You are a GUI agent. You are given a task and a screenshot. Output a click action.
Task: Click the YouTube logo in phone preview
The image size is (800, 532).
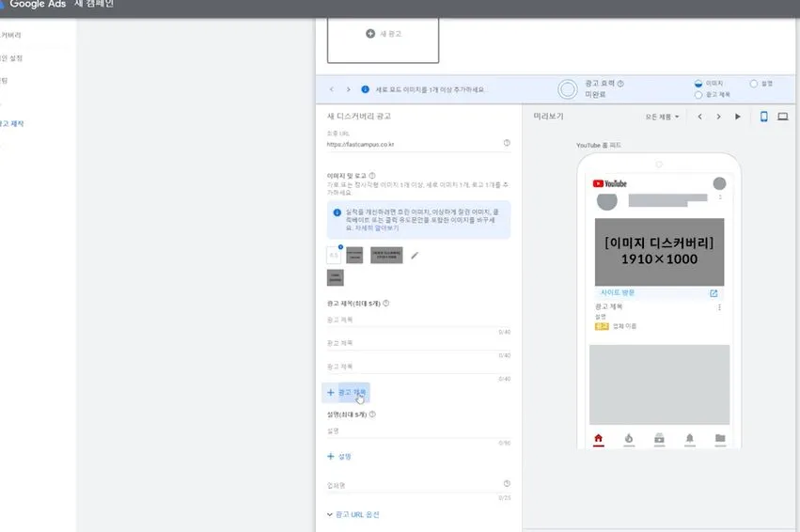pyautogui.click(x=610, y=183)
